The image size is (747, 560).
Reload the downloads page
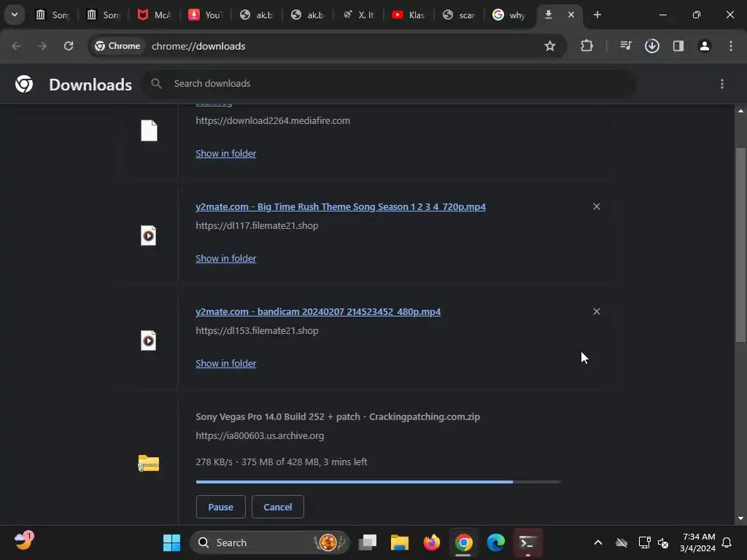69,46
